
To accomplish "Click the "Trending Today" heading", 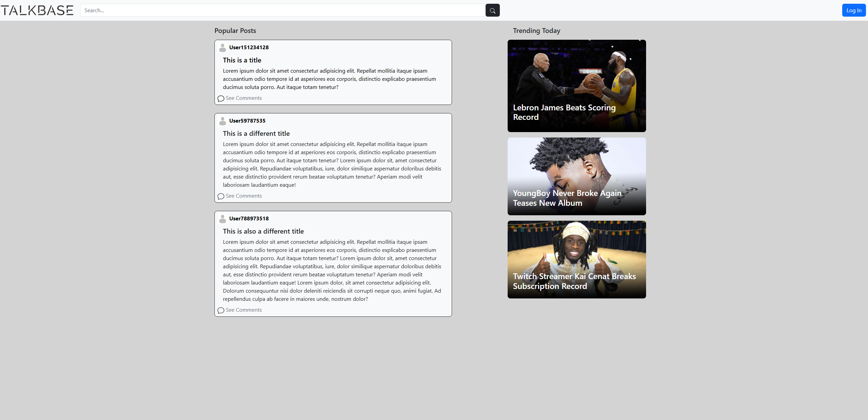I will pos(536,31).
